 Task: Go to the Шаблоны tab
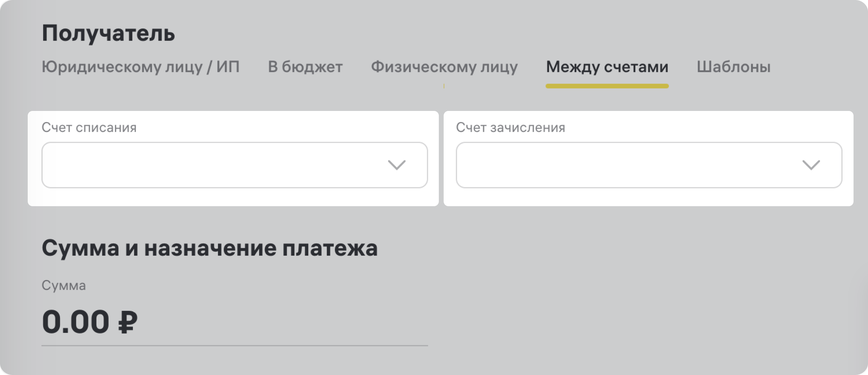[733, 67]
